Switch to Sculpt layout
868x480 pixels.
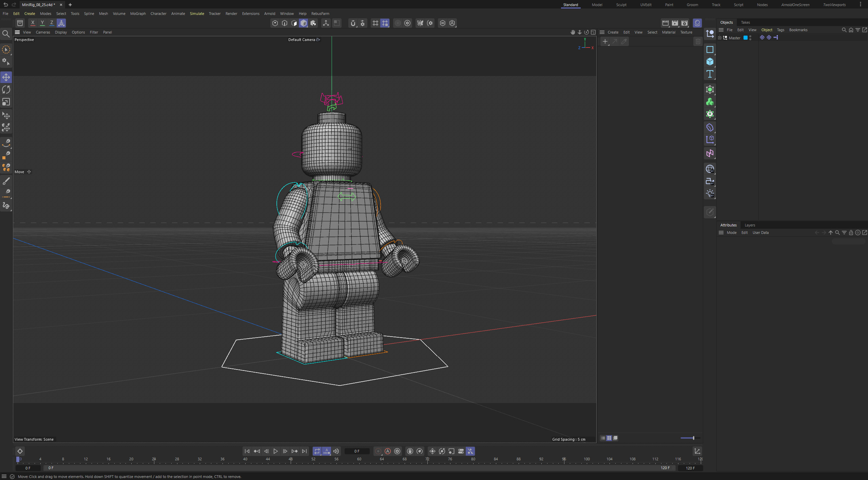(621, 5)
